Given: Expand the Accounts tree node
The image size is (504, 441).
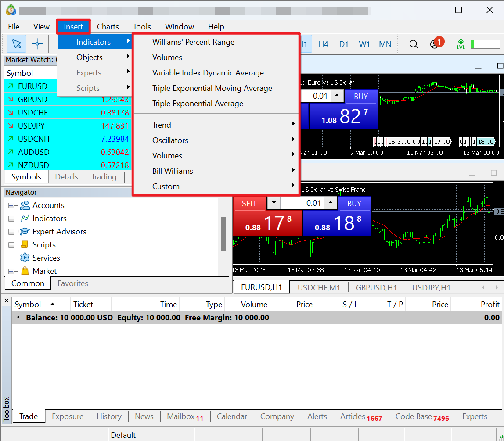Looking at the screenshot, I should [x=11, y=205].
